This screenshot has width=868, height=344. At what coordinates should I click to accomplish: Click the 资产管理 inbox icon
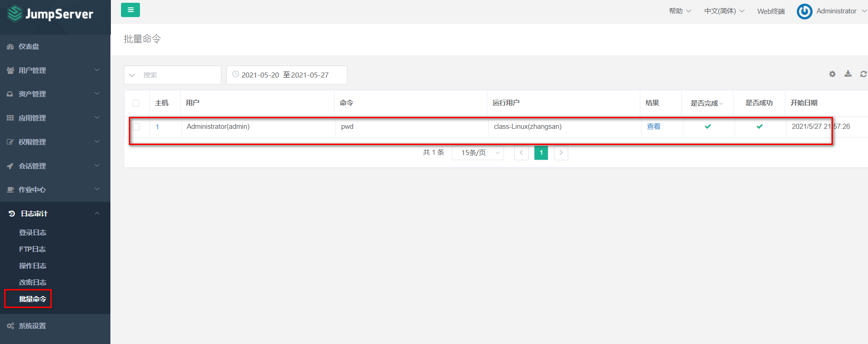10,94
